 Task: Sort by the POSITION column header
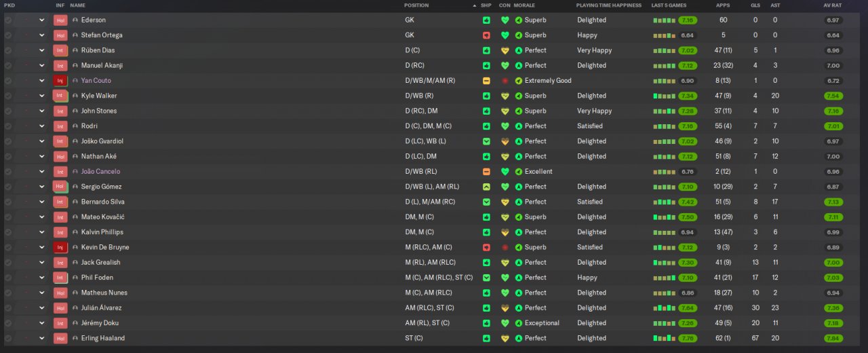pyautogui.click(x=416, y=5)
